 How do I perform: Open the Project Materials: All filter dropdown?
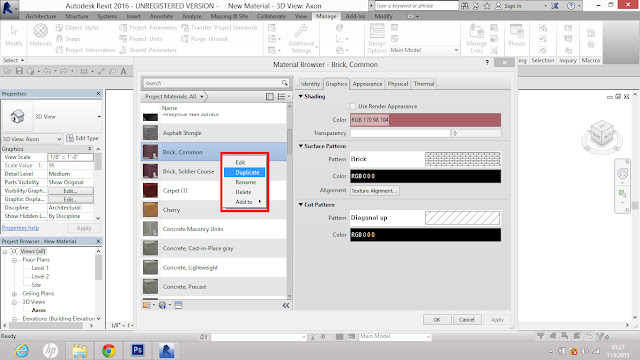tap(174, 96)
